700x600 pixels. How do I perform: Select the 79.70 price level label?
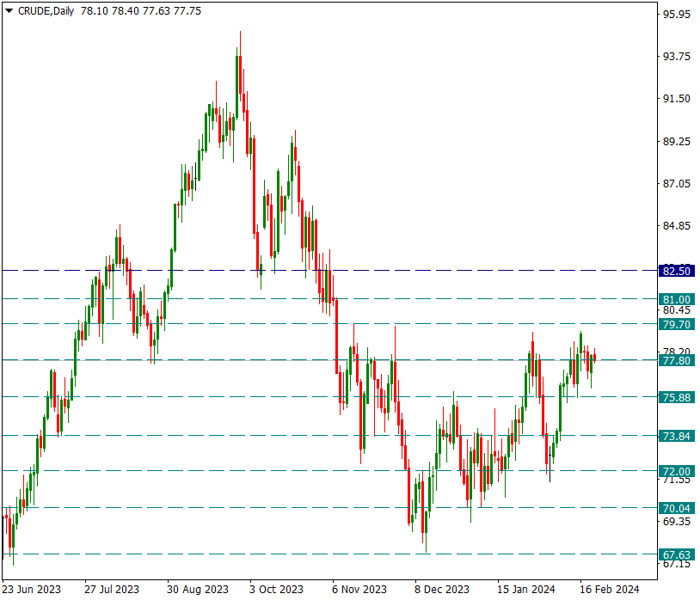(676, 325)
